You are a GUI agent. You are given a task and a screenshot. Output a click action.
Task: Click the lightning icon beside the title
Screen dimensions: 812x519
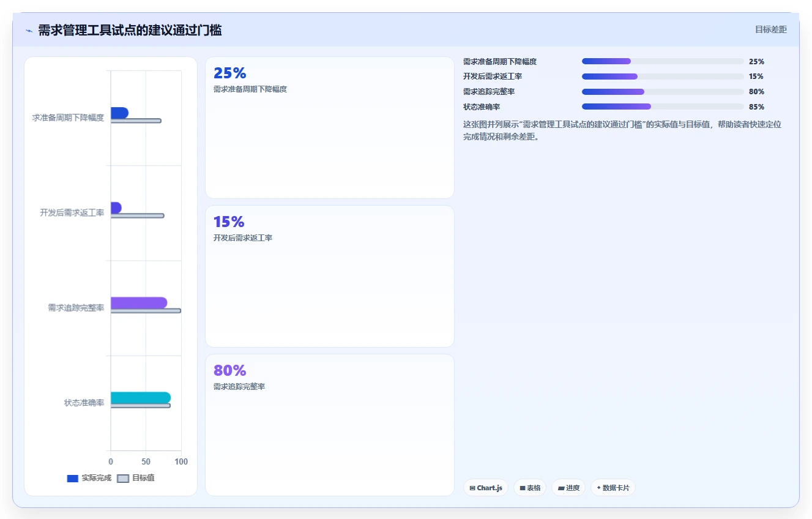click(x=29, y=31)
